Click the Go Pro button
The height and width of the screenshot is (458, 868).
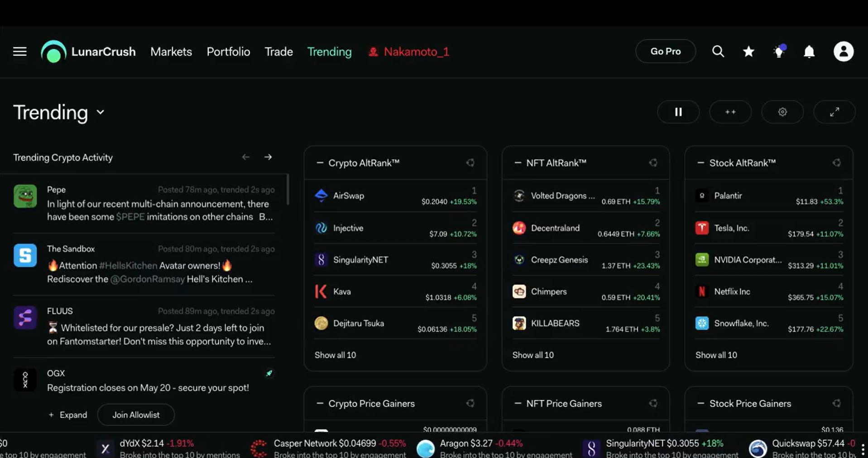[x=665, y=51]
